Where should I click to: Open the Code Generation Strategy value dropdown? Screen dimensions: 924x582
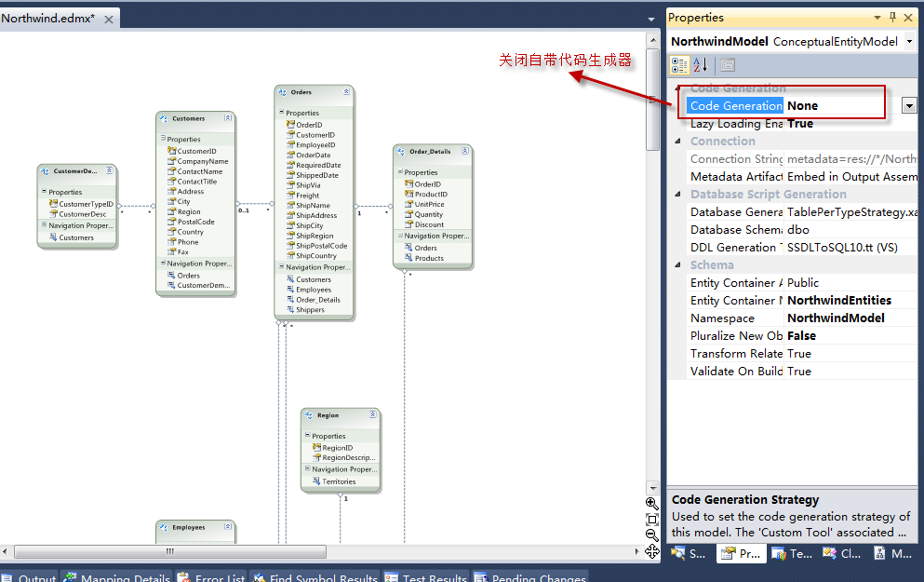click(909, 105)
